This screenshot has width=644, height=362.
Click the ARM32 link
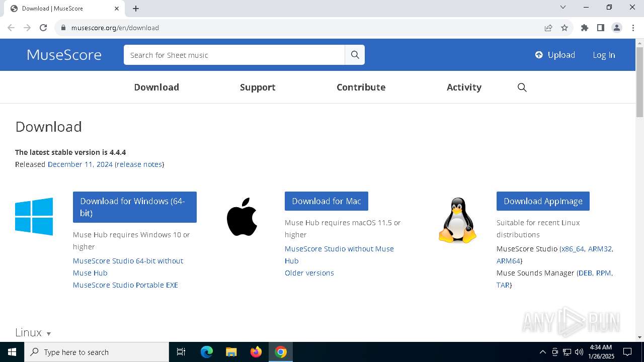coord(600,249)
